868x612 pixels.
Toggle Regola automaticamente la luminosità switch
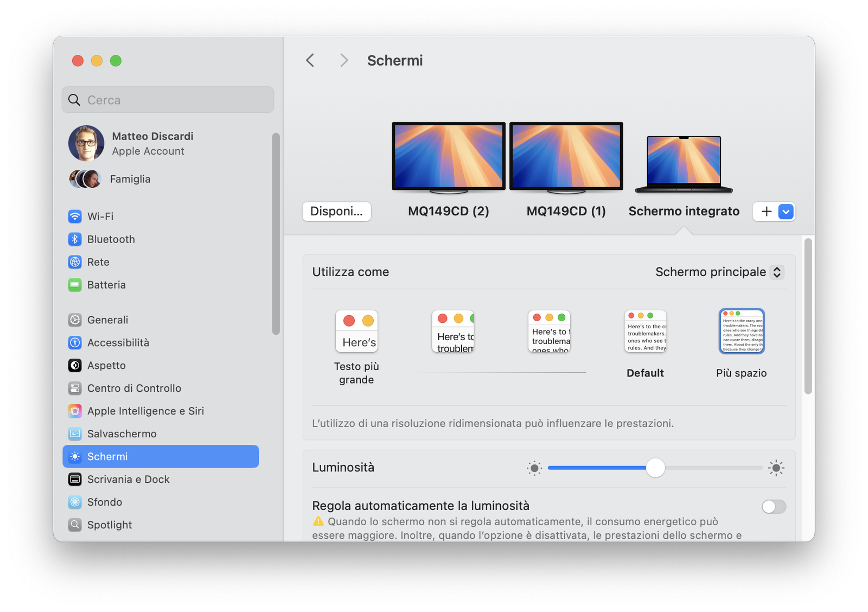pos(774,507)
